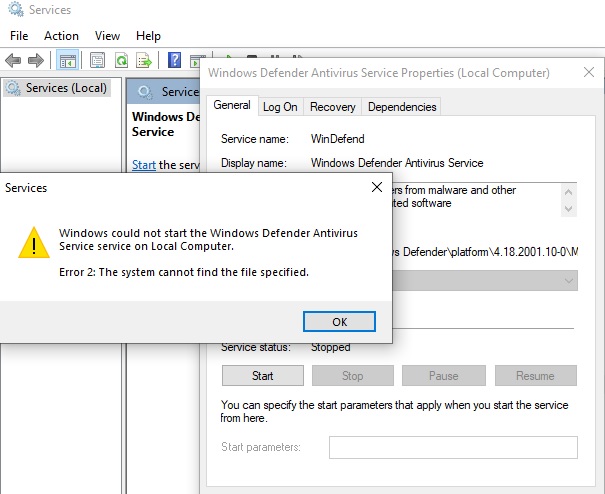This screenshot has width=605, height=494.
Task: Click the disabled Resume button
Action: tap(536, 376)
